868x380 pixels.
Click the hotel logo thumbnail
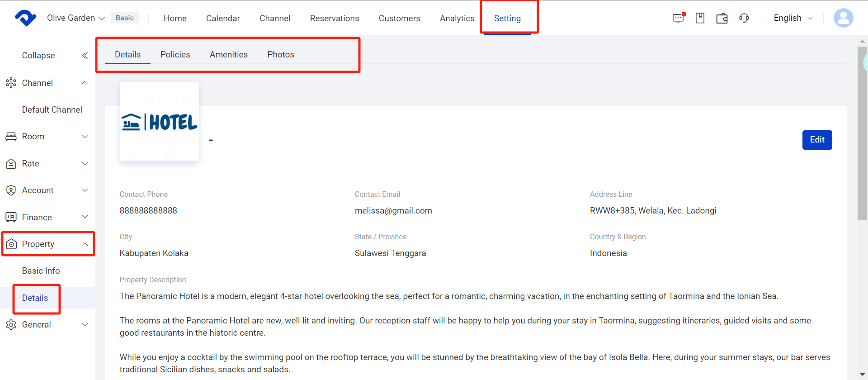click(x=159, y=122)
